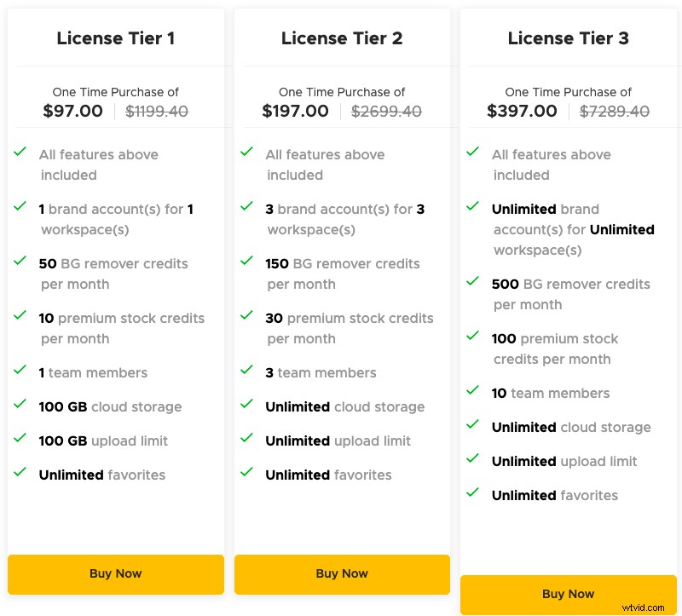The image size is (682, 616).
Task: Select the 'License Tier 3' header
Action: (568, 38)
